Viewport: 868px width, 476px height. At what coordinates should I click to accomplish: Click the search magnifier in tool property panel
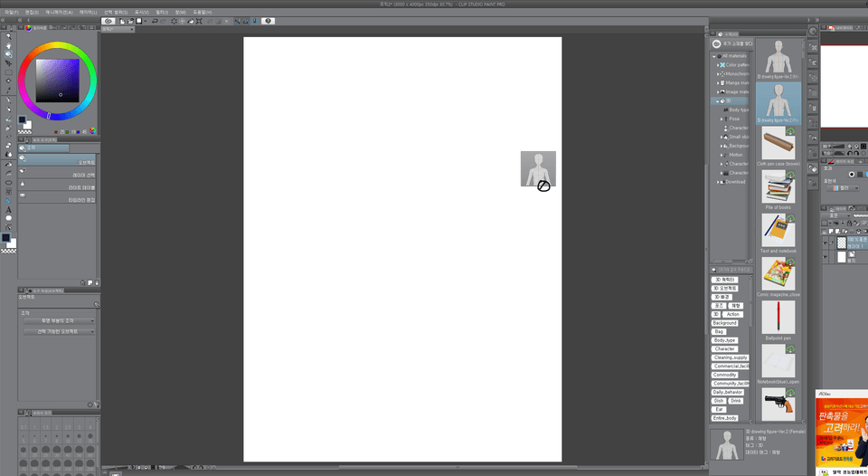point(97,304)
